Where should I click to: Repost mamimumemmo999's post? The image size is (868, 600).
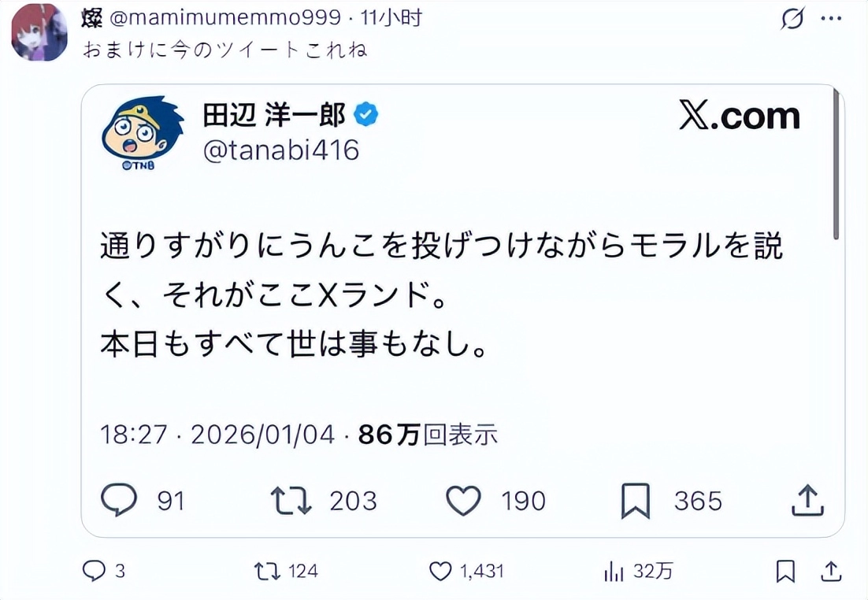tap(269, 572)
